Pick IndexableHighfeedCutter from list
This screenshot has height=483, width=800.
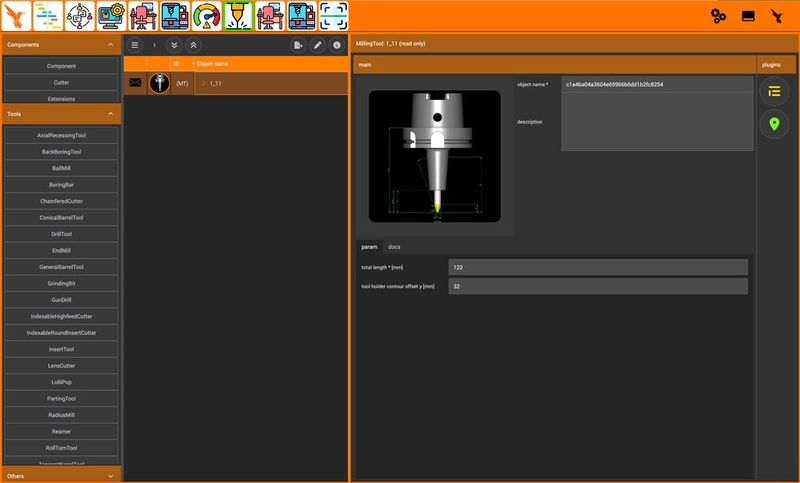(61, 316)
